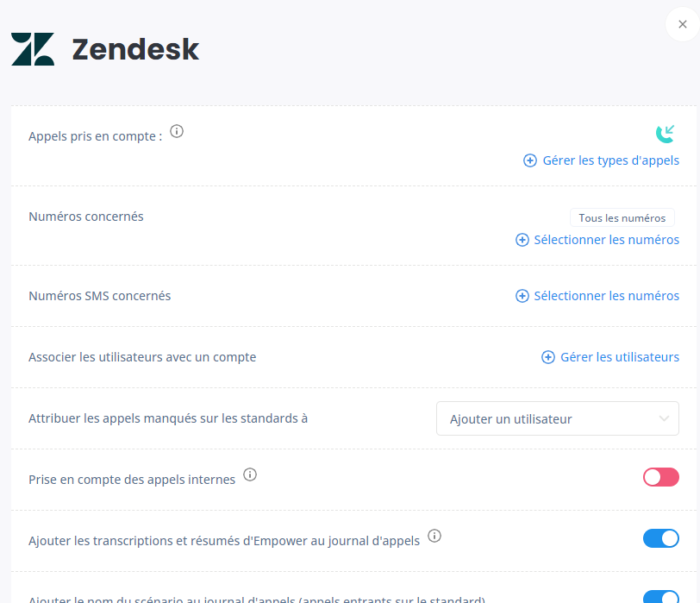The width and height of the screenshot is (700, 603).
Task: Open Gérer les utilisateurs
Action: tap(620, 357)
